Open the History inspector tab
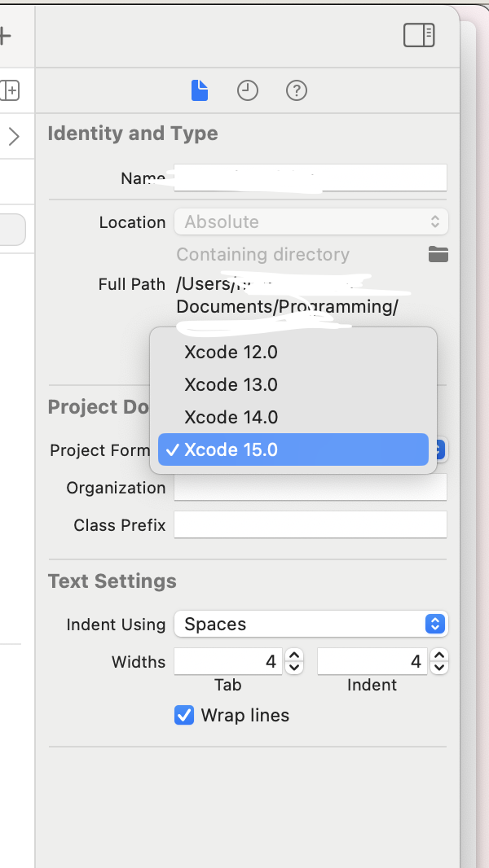 (248, 90)
